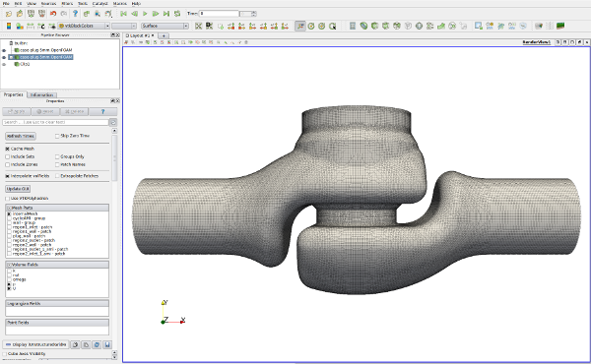
Task: Toggle eye of Clip1 pipeline item
Action: 4,64
